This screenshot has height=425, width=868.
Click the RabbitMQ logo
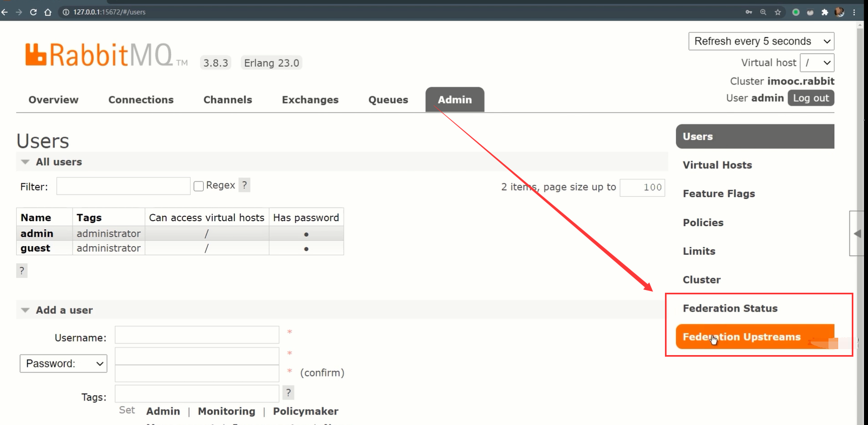click(106, 55)
